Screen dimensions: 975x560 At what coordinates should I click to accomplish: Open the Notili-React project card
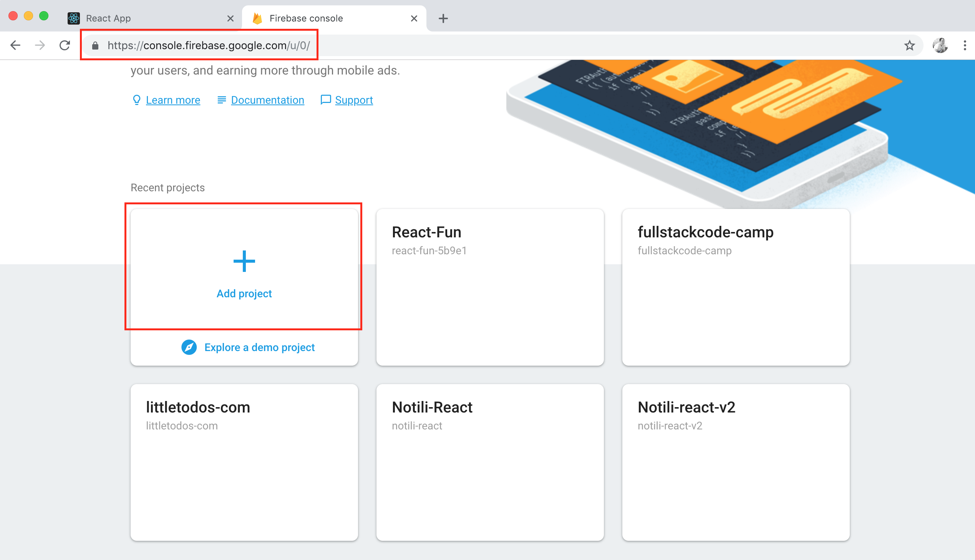(x=490, y=462)
